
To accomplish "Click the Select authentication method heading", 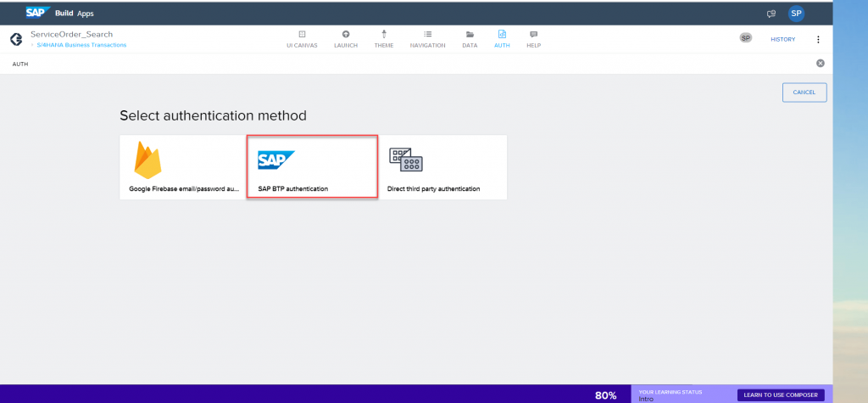I will [213, 116].
